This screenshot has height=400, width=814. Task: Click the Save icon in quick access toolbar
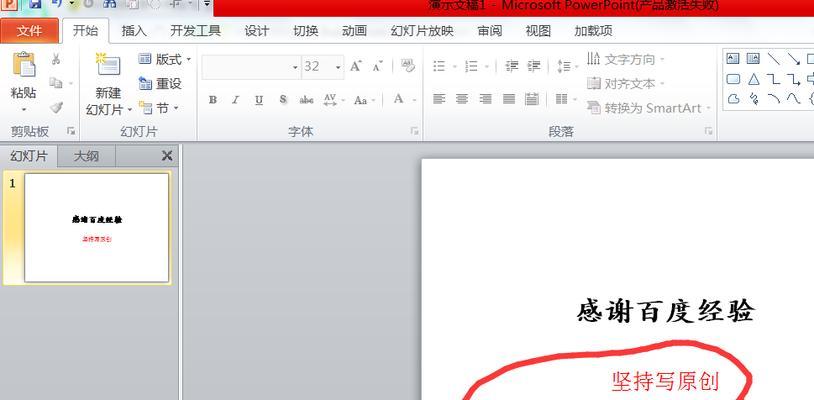coord(35,4)
